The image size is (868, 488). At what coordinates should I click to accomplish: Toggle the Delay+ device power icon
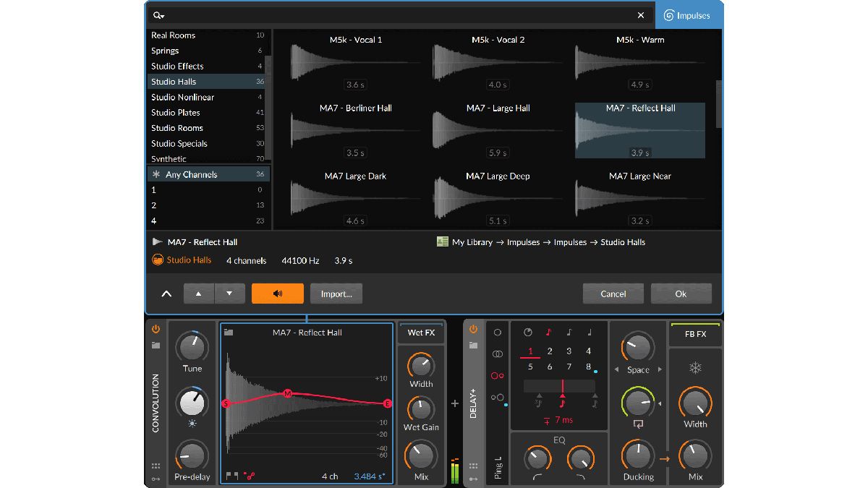pyautogui.click(x=473, y=329)
